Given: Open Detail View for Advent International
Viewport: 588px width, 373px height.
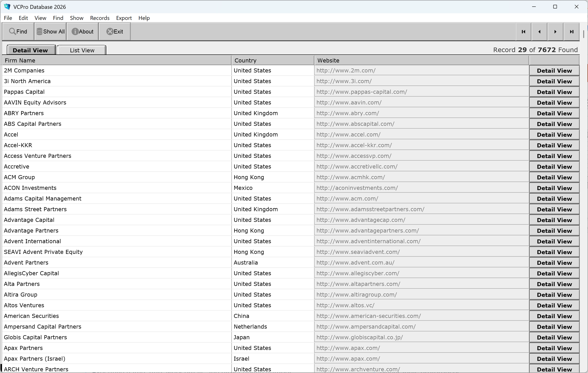Looking at the screenshot, I should tap(554, 241).
